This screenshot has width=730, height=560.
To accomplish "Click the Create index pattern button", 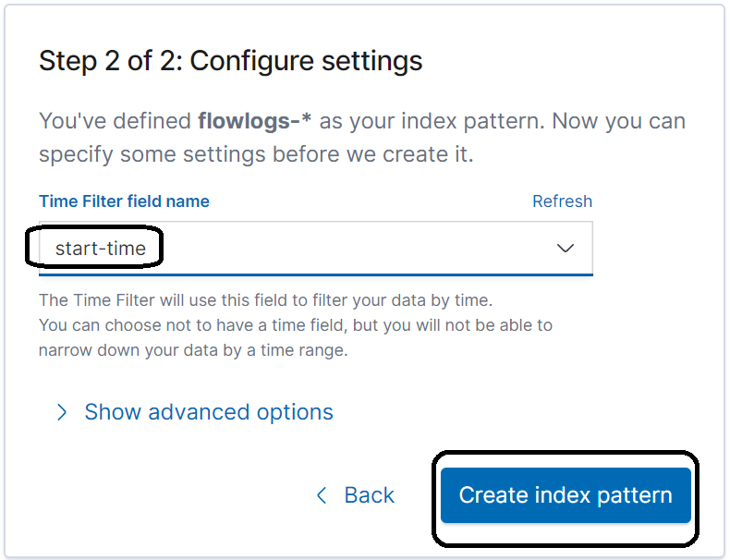I will point(566,495).
